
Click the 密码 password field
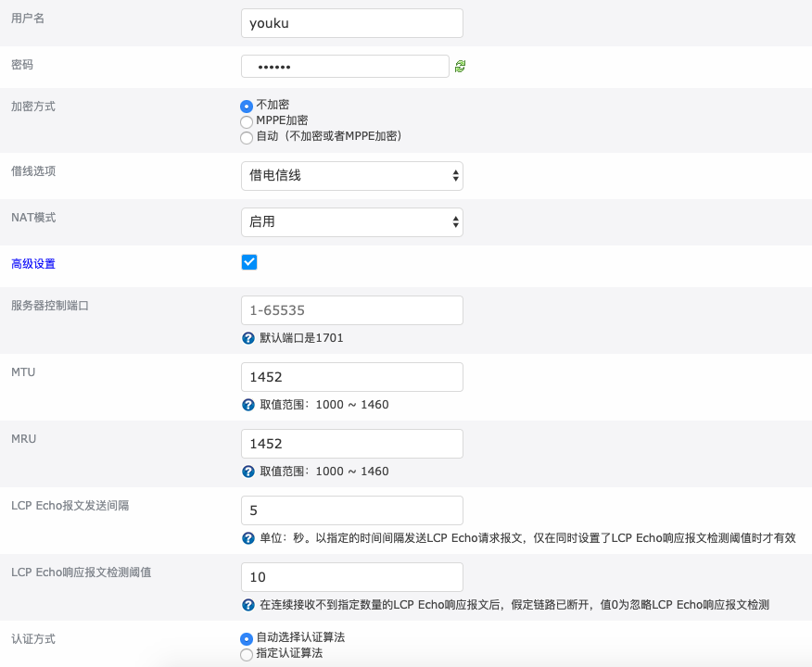[x=345, y=67]
